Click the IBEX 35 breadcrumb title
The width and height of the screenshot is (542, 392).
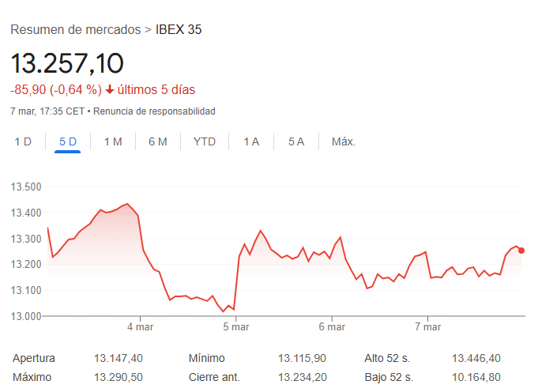tap(179, 30)
